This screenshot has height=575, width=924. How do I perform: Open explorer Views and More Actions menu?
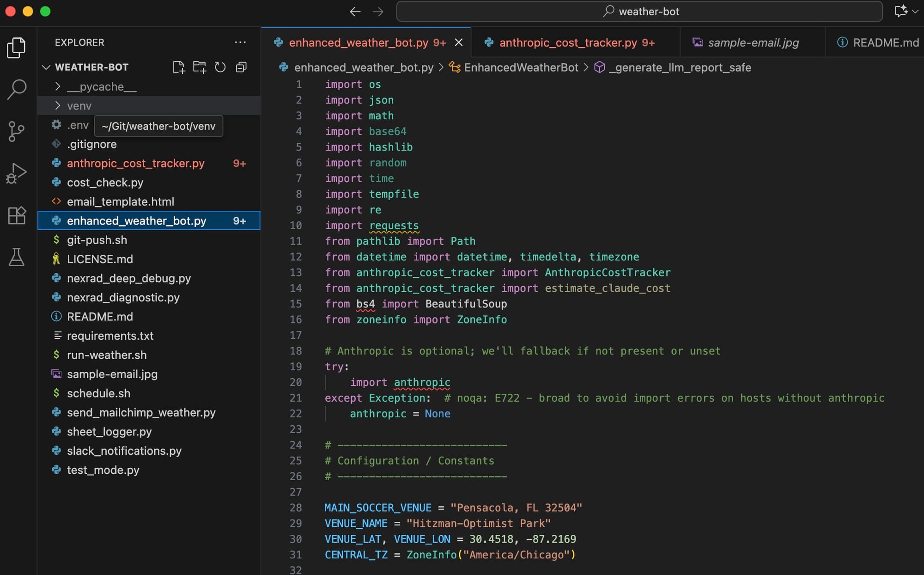[240, 43]
